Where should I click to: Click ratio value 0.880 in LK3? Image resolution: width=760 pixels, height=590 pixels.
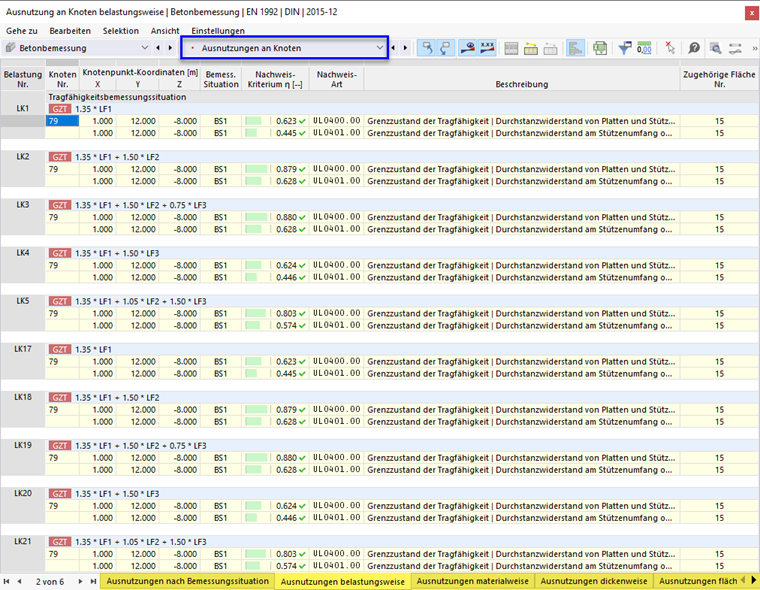click(286, 217)
